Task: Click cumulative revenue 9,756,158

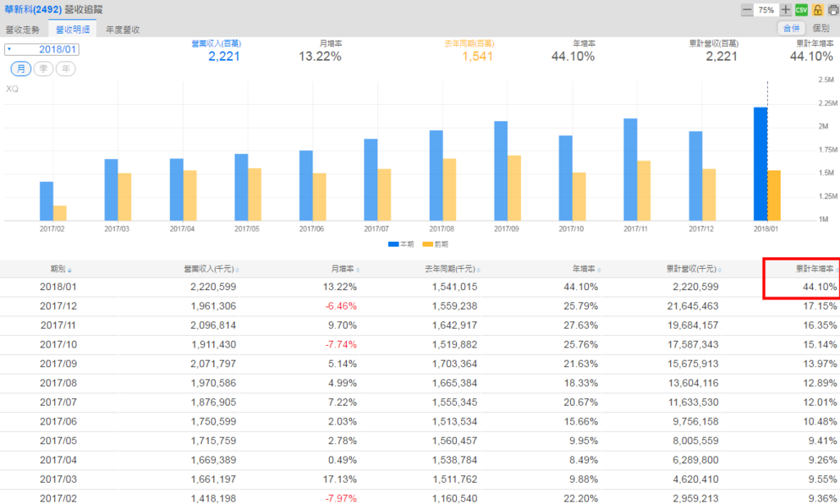Action: tap(696, 421)
